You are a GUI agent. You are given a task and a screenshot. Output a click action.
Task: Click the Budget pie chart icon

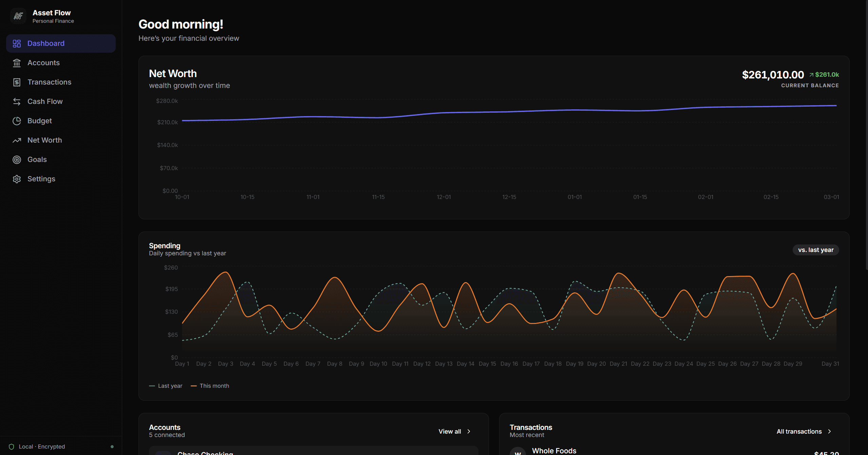click(17, 121)
